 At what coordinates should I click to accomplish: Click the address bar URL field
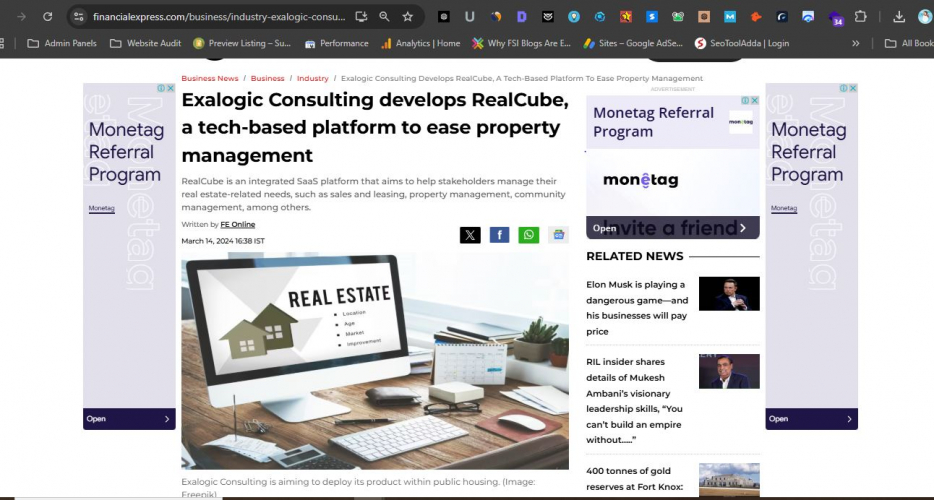(x=219, y=17)
